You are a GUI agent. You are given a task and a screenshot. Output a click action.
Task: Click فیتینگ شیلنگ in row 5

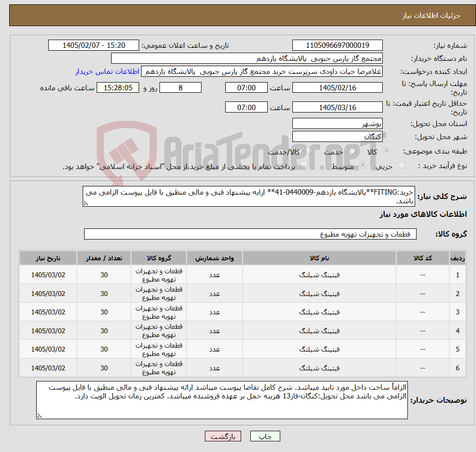click(319, 350)
